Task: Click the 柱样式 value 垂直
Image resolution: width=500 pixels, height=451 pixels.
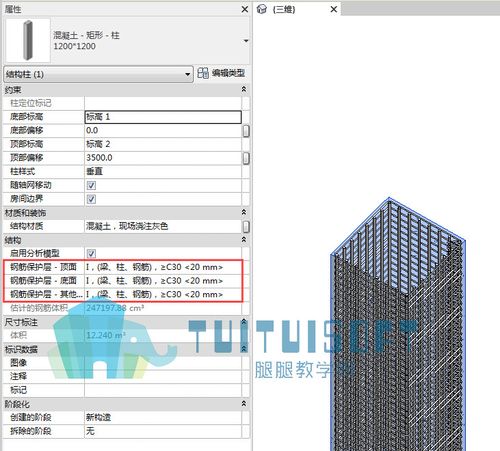Action: [x=163, y=172]
